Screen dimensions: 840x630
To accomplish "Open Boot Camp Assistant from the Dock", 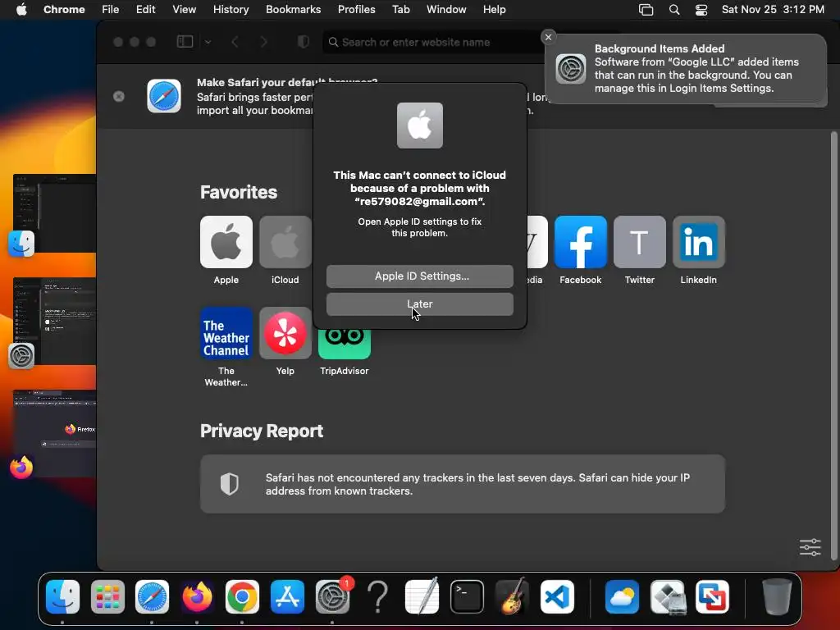I will [x=668, y=596].
